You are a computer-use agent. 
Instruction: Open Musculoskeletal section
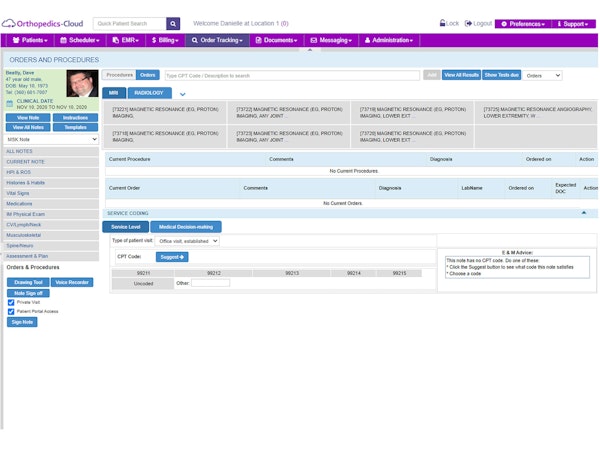pyautogui.click(x=51, y=235)
